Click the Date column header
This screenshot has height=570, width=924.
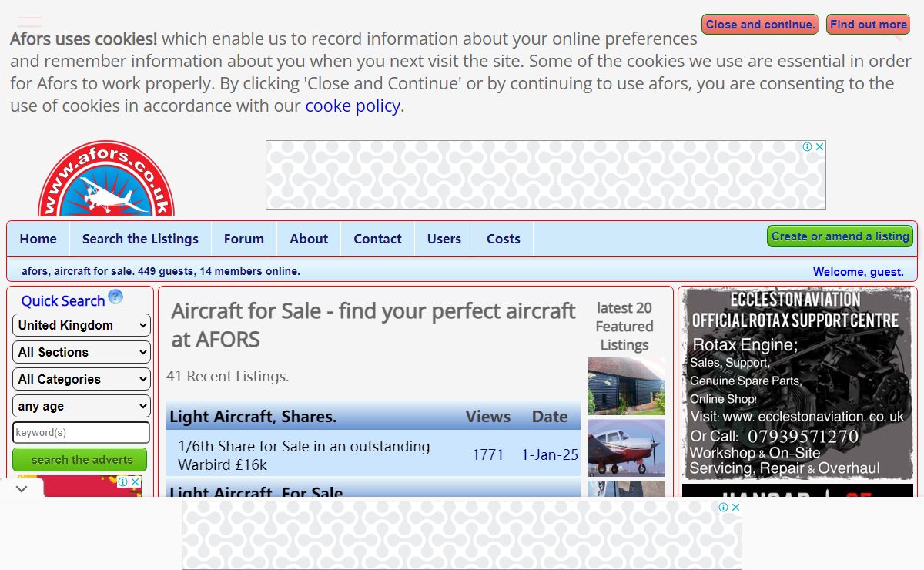(x=550, y=417)
